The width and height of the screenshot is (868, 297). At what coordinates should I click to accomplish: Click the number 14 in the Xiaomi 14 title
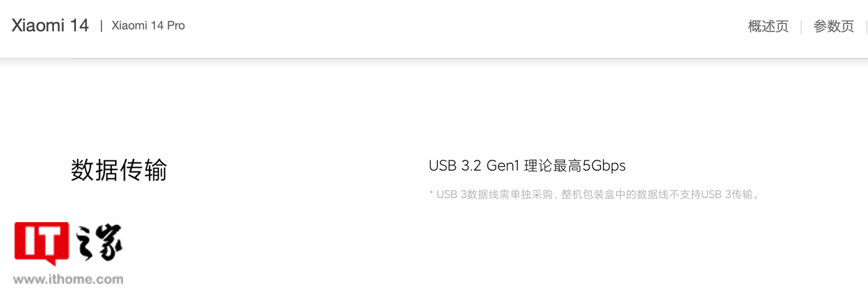click(80, 25)
